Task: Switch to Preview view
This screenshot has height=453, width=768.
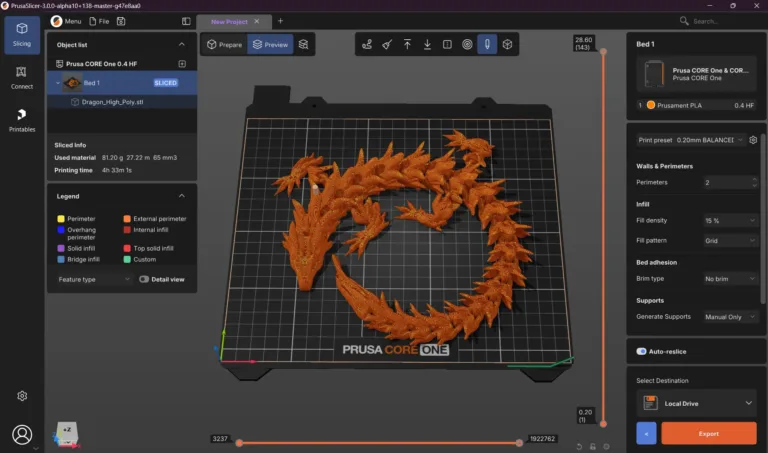Action: pos(270,45)
